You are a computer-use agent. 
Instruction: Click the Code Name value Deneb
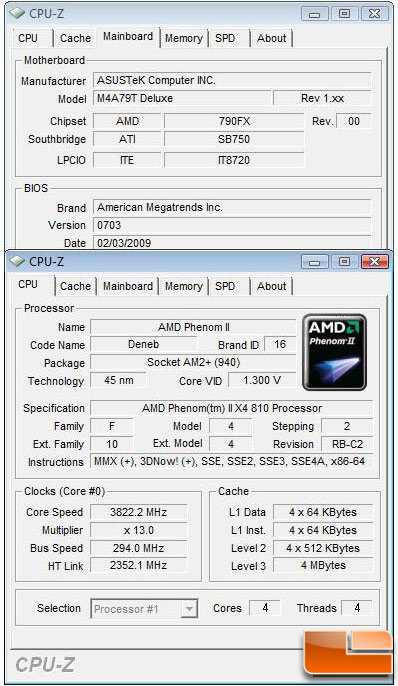[143, 345]
